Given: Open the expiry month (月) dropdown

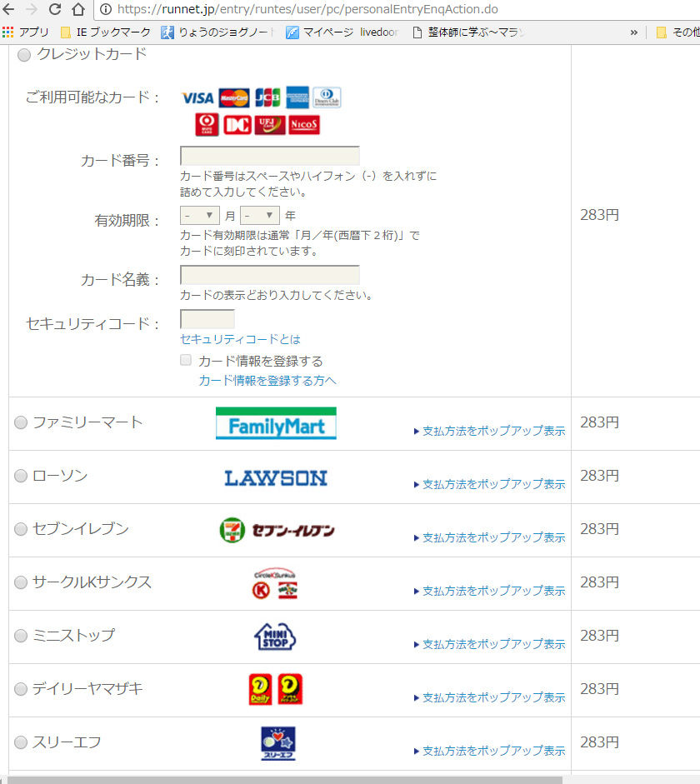Looking at the screenshot, I should pos(199,216).
